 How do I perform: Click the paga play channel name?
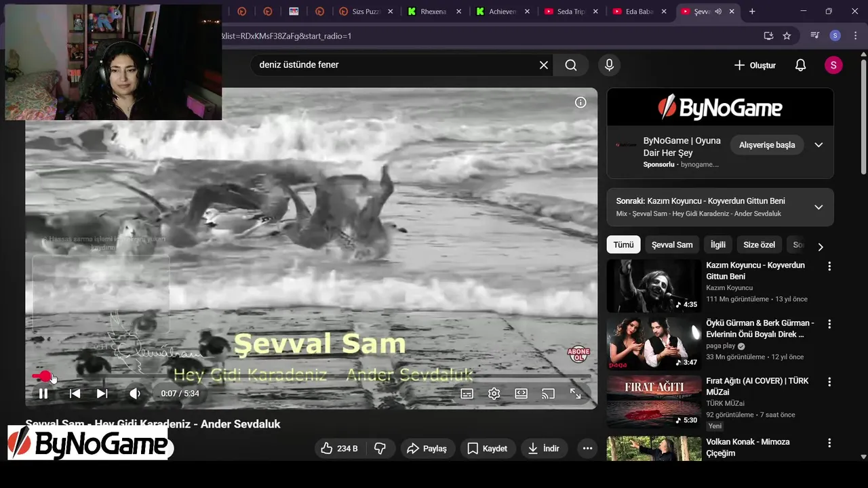[x=721, y=346]
